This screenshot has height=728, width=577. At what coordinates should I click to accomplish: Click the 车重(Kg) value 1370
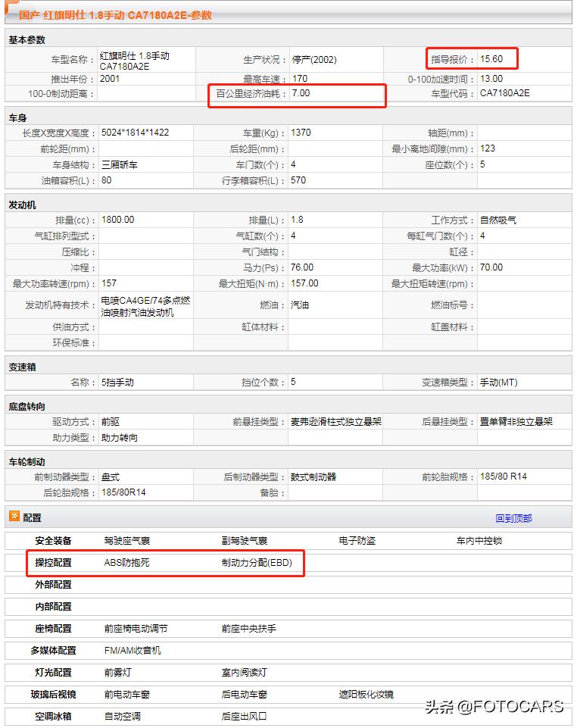301,133
